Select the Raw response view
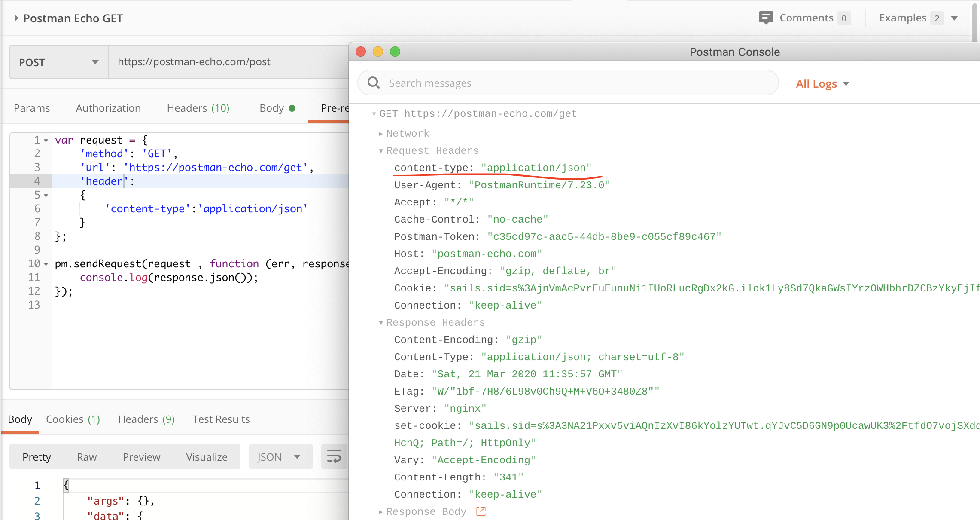The width and height of the screenshot is (980, 520). [x=87, y=456]
